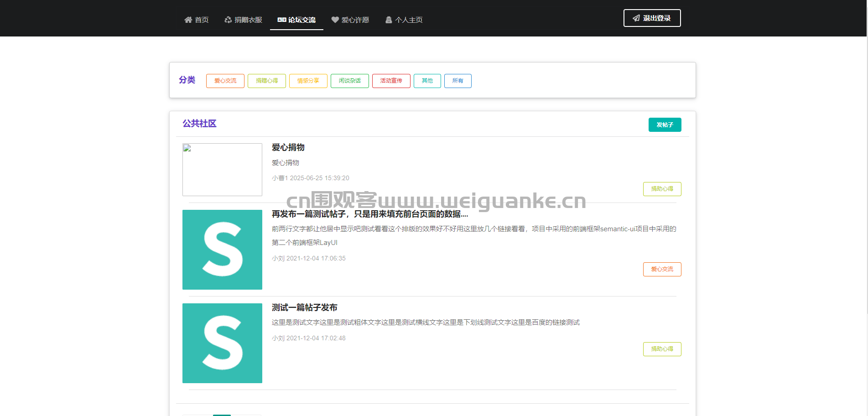Select the clothes donation icon beside 捐赠衣服
This screenshot has width=868, height=416.
(228, 20)
